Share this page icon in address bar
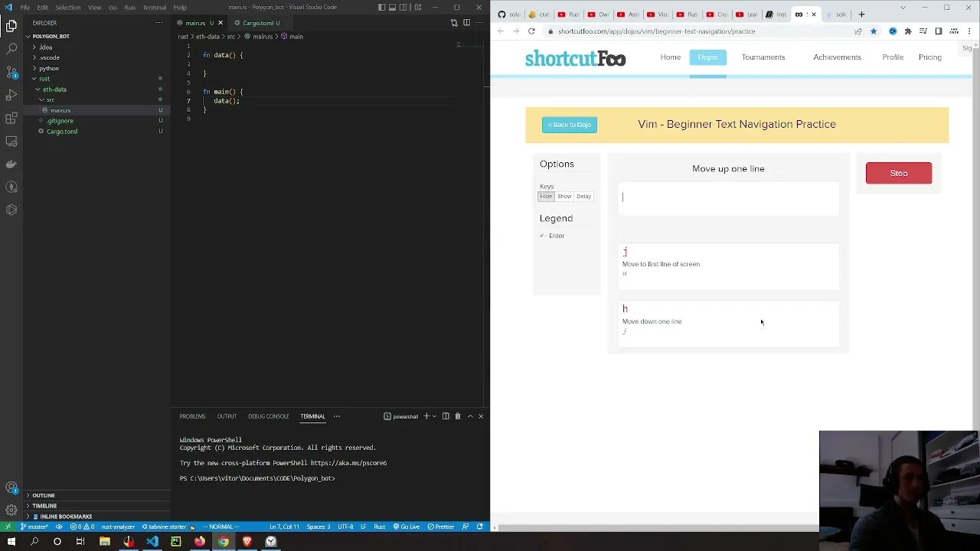Viewport: 980px width, 551px height. pyautogui.click(x=858, y=31)
